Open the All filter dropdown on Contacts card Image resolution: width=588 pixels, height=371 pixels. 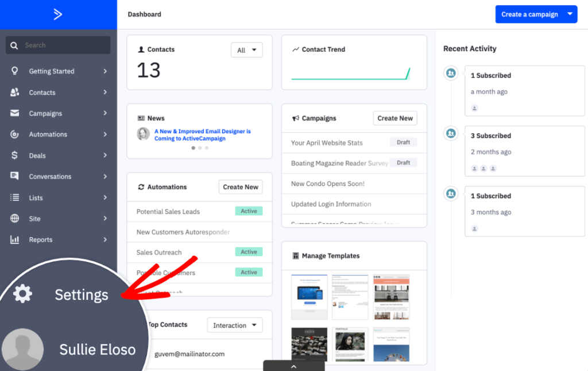click(246, 49)
